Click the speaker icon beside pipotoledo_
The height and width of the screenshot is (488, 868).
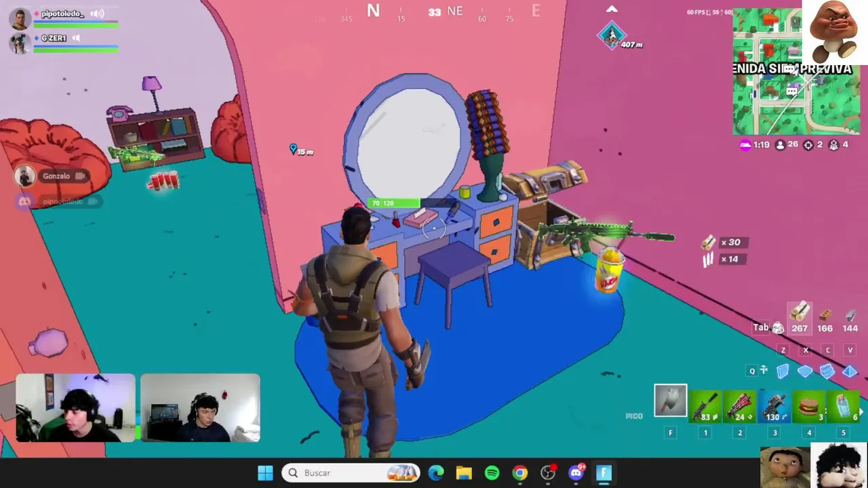pos(97,14)
